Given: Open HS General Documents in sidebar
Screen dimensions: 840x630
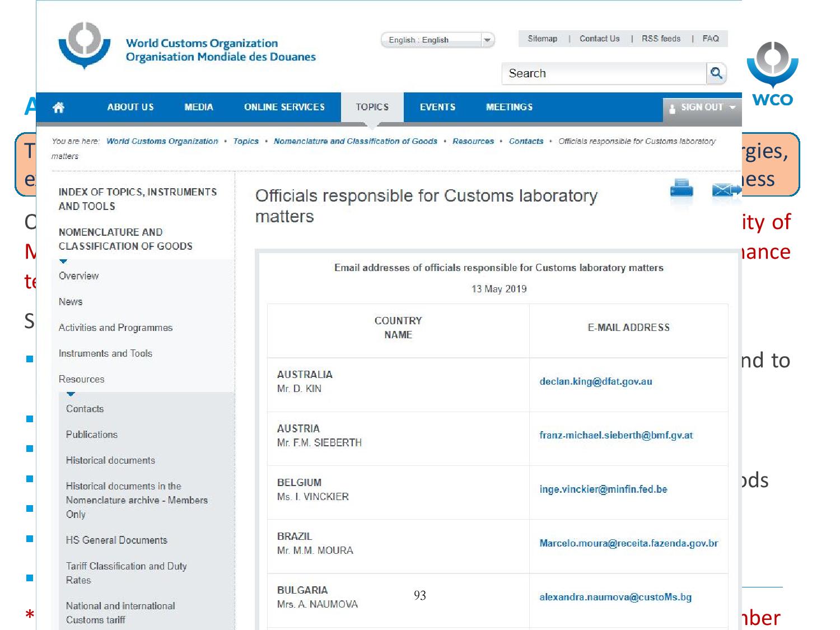Looking at the screenshot, I should [x=116, y=540].
